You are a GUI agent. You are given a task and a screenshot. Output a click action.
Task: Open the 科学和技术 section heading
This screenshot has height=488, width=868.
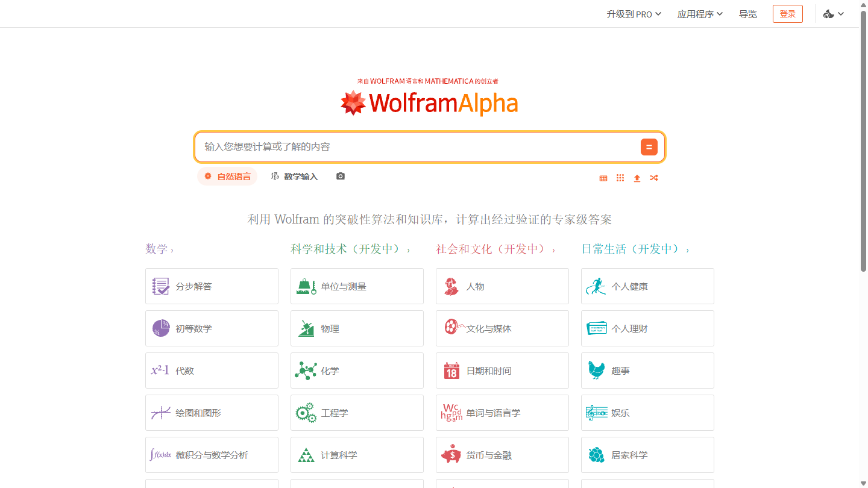(x=350, y=249)
